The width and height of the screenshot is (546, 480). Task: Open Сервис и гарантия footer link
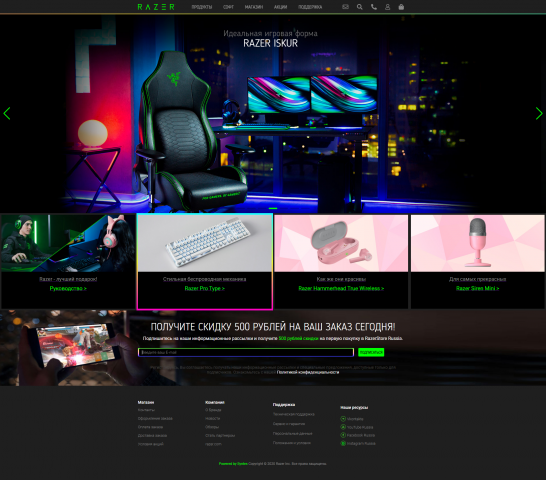(x=289, y=424)
